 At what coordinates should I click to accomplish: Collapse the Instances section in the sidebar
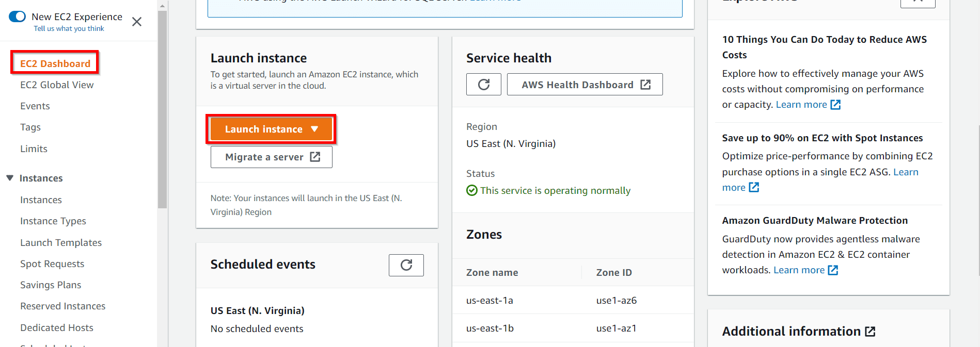click(x=10, y=178)
